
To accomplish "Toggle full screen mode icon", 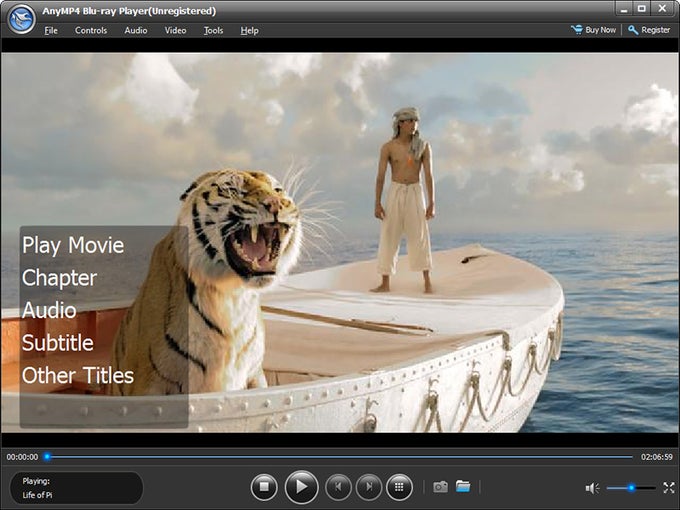I will [x=669, y=488].
